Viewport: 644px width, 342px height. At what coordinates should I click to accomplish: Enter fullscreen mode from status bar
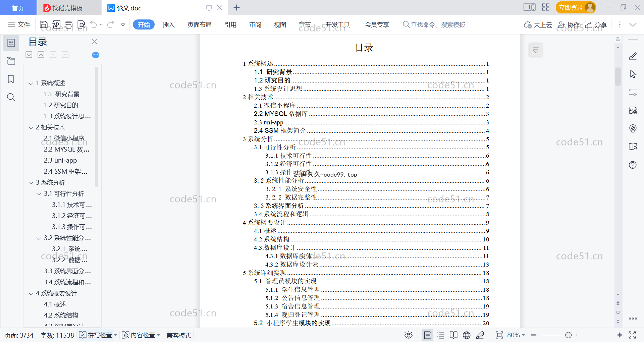coord(633,335)
